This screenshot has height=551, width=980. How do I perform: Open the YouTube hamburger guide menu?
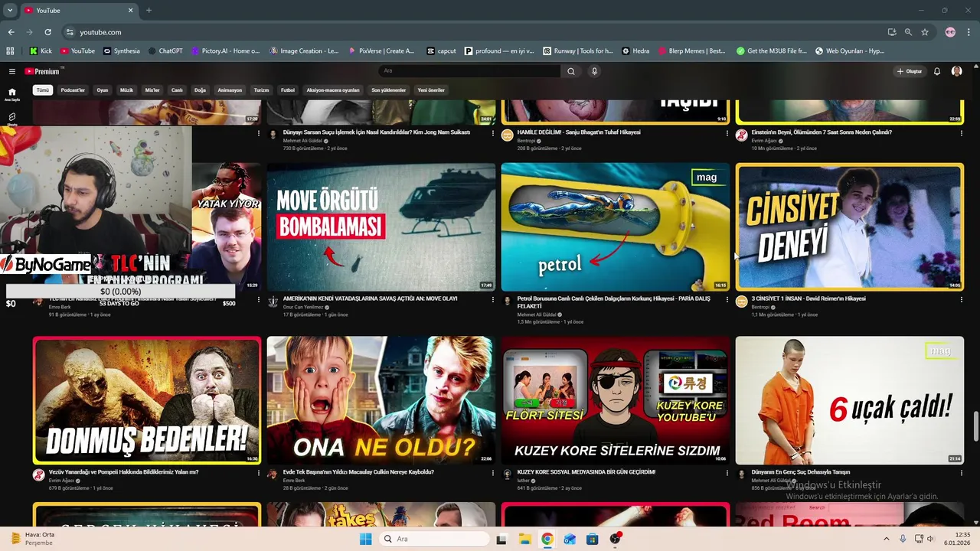(12, 71)
